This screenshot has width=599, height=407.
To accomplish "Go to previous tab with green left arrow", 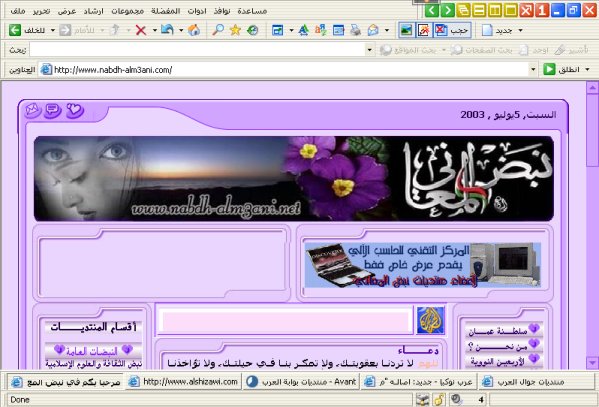I will [x=432, y=10].
